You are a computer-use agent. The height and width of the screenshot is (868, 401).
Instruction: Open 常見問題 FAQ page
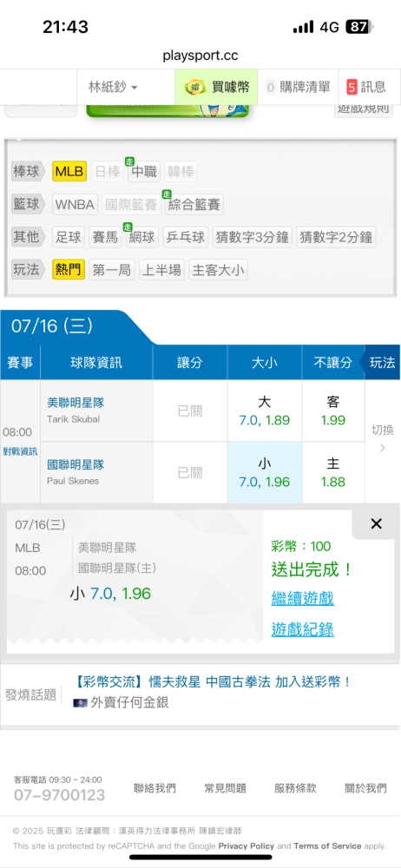tap(225, 788)
